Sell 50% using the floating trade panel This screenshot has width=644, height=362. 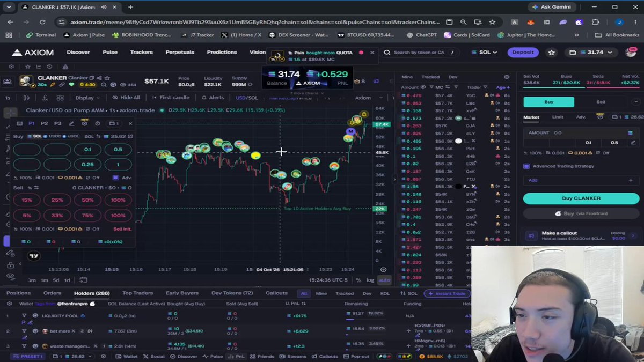tap(87, 200)
